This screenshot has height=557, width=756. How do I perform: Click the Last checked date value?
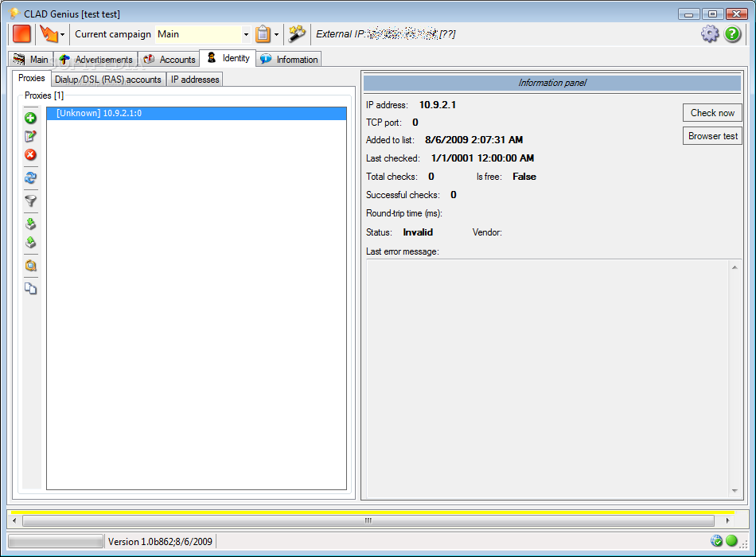pyautogui.click(x=482, y=158)
